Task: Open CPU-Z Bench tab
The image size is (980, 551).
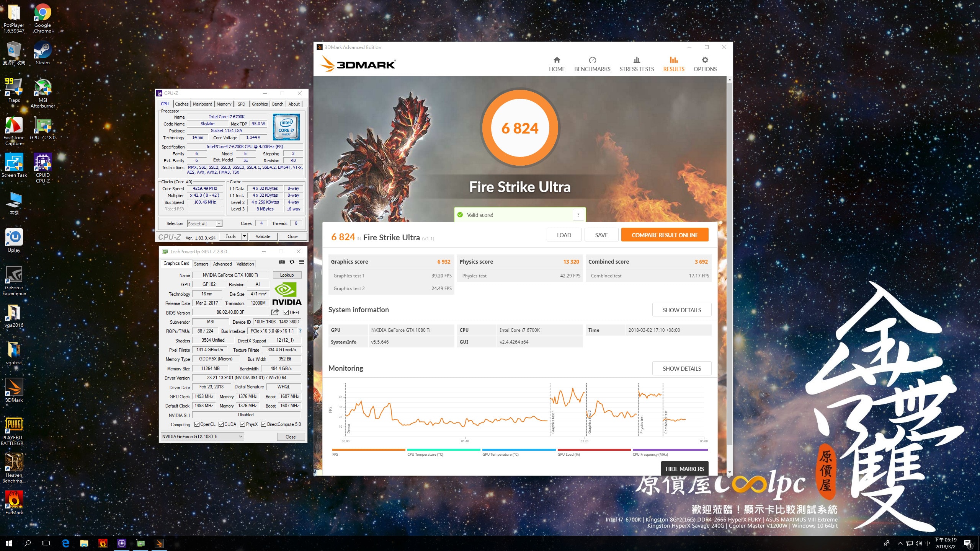Action: [278, 104]
